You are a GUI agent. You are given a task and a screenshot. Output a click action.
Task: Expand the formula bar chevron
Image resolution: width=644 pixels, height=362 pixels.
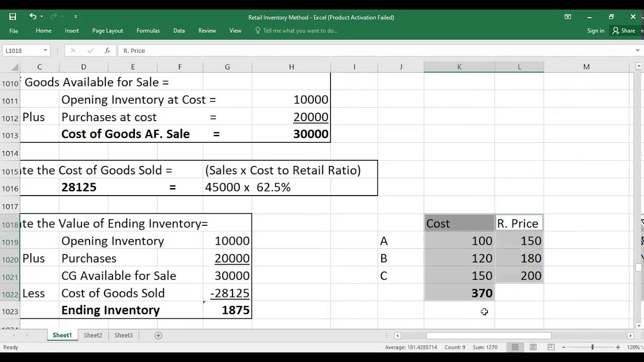637,51
